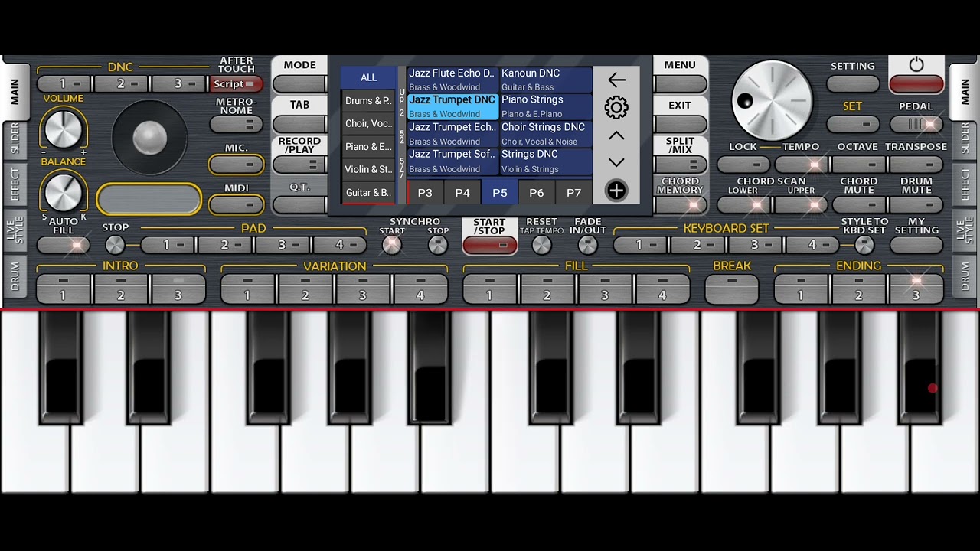The height and width of the screenshot is (551, 980).
Task: Switch to page P7
Action: pyautogui.click(x=574, y=193)
